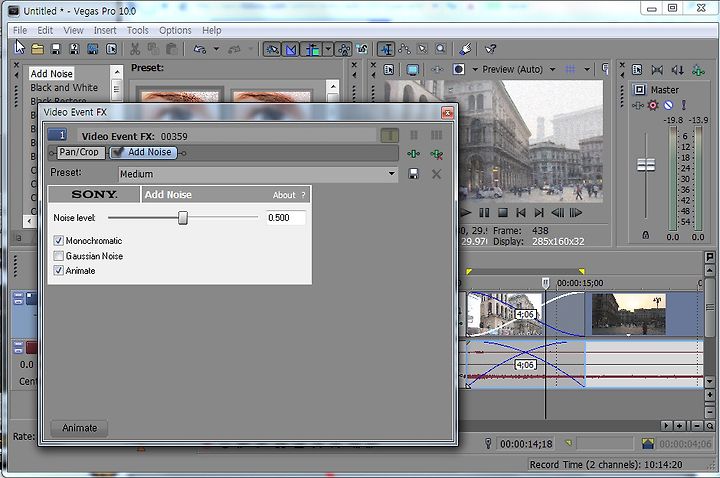The height and width of the screenshot is (478, 720).
Task: Mute the Master bus
Action: 668,105
